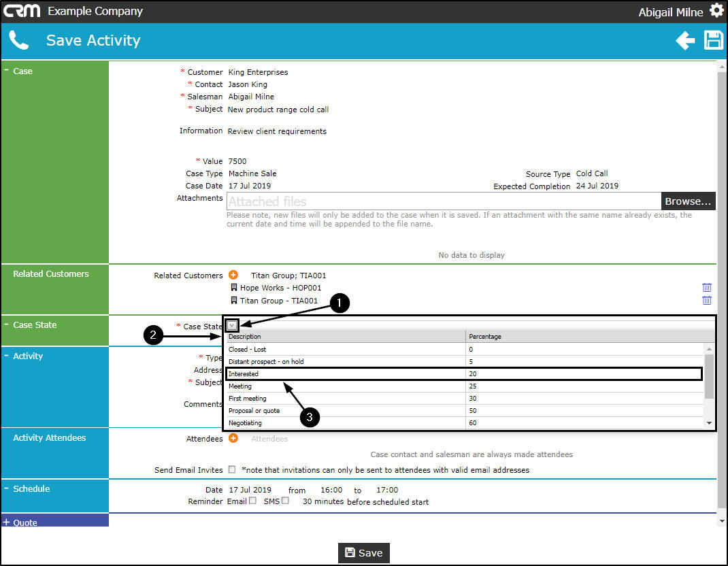Click the phone activity icon

click(18, 40)
